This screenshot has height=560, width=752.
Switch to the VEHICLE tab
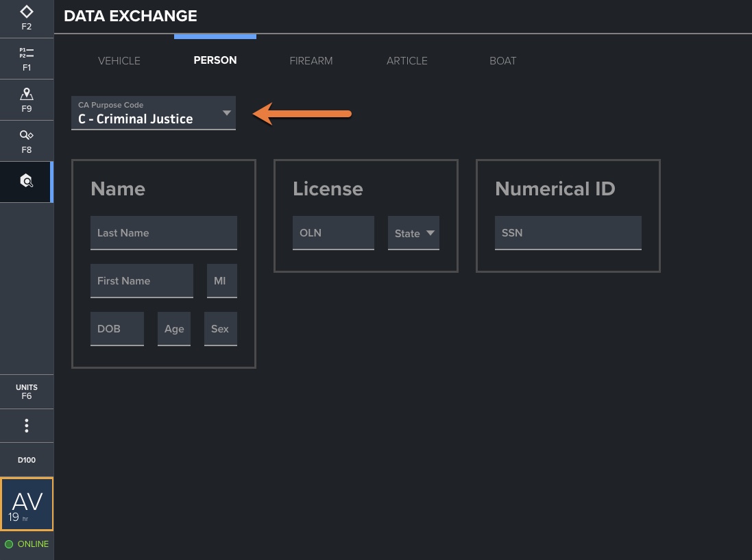[119, 61]
